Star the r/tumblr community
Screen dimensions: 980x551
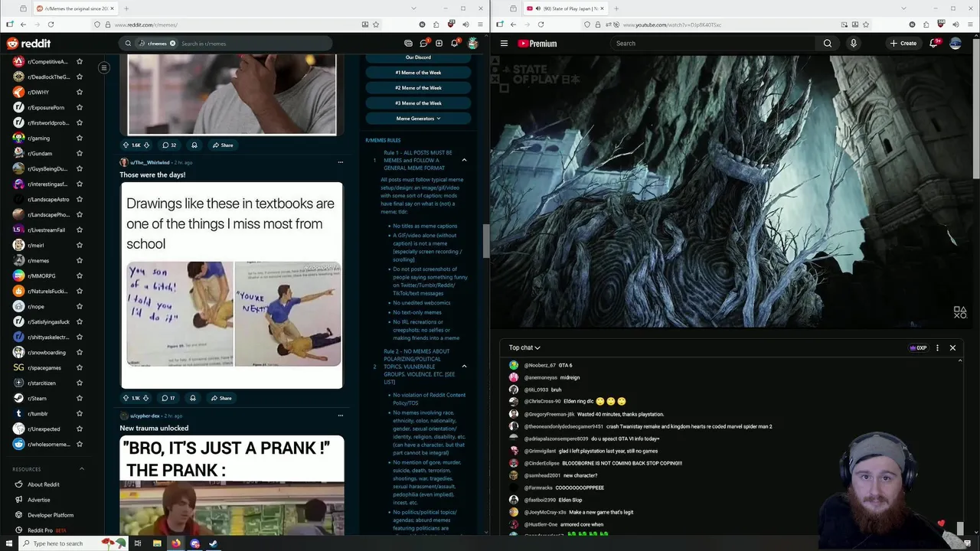[79, 413]
